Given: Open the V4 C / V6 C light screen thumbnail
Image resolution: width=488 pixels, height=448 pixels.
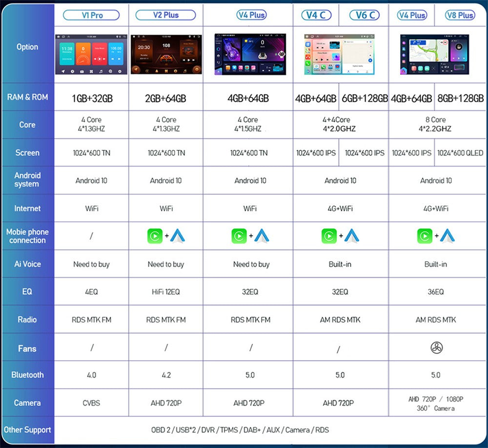Looking at the screenshot, I should [x=339, y=55].
